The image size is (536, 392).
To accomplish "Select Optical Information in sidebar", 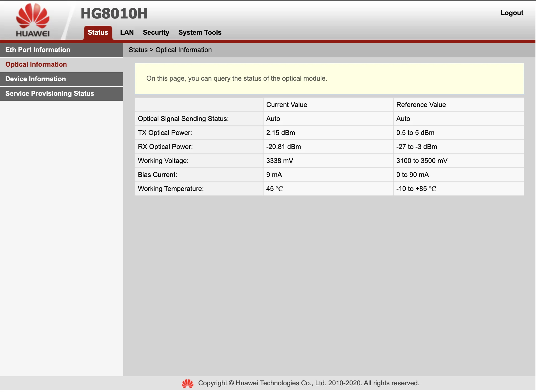I will [36, 64].
